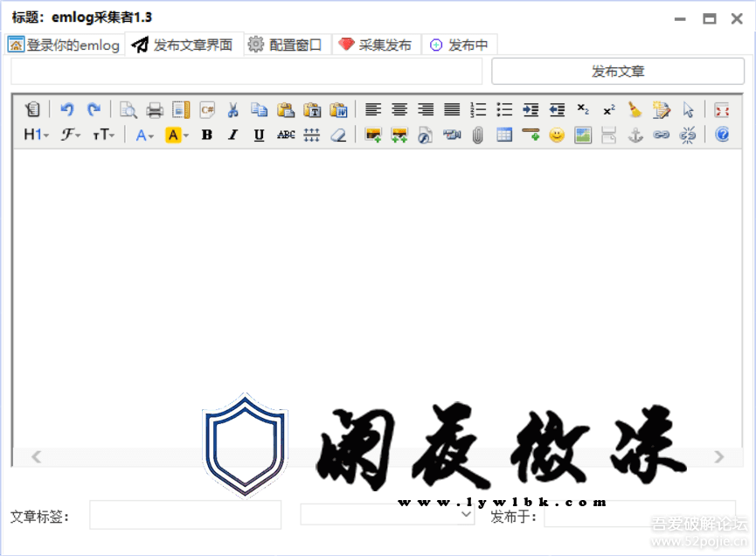
Task: Click the 发布文章 button
Action: (x=618, y=72)
